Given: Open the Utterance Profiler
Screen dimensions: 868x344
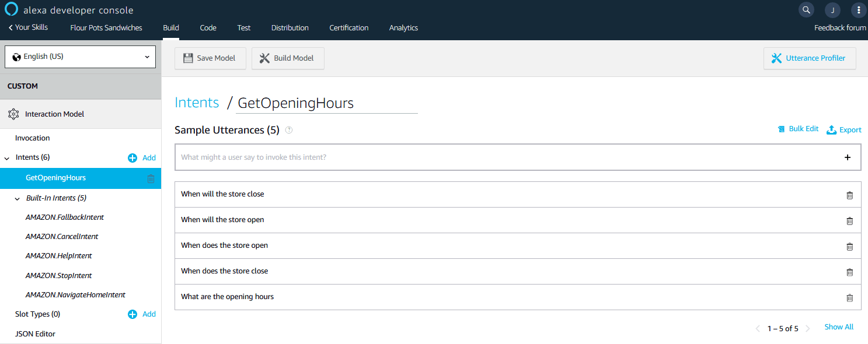Looking at the screenshot, I should (x=809, y=58).
